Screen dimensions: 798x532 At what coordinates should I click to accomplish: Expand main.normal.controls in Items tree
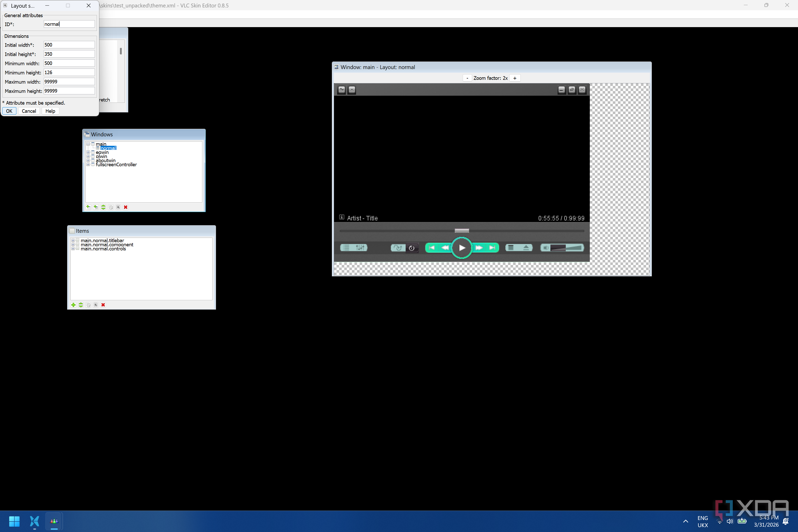pyautogui.click(x=73, y=249)
